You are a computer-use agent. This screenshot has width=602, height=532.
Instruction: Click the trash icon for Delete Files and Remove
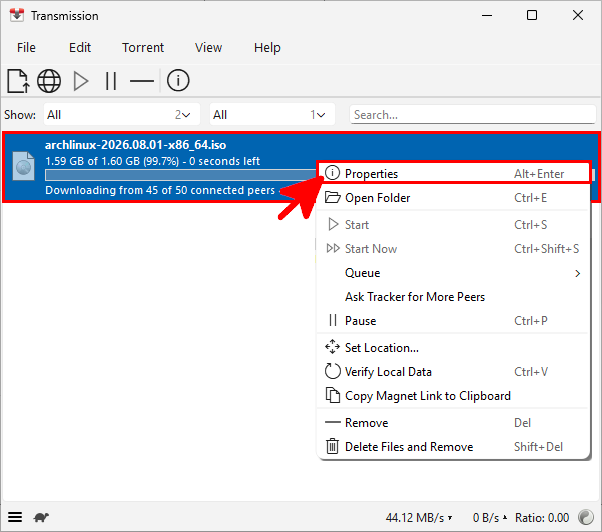[332, 446]
